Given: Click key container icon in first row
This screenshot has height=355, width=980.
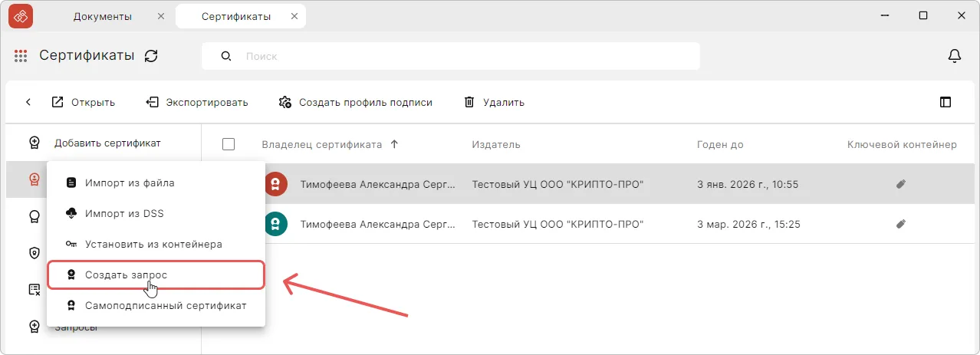Looking at the screenshot, I should 901,184.
